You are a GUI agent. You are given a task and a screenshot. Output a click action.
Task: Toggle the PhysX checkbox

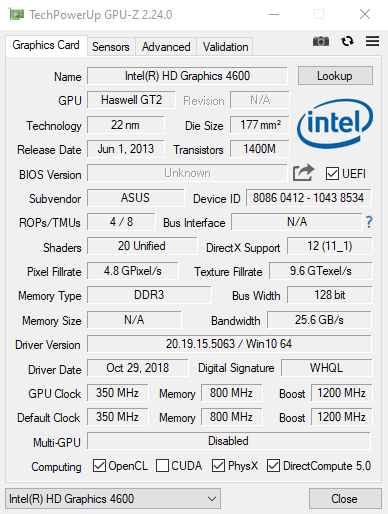pos(218,466)
